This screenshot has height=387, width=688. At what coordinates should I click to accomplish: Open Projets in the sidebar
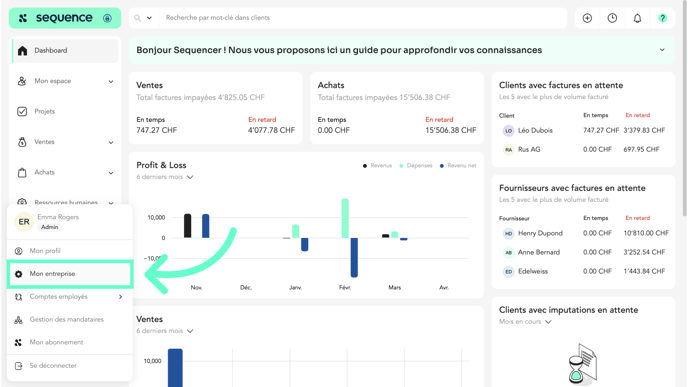pos(65,111)
